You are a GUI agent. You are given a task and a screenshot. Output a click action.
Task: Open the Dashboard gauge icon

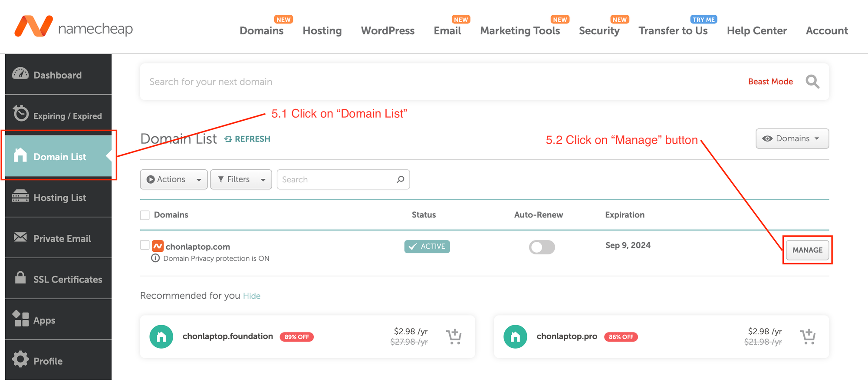(20, 74)
